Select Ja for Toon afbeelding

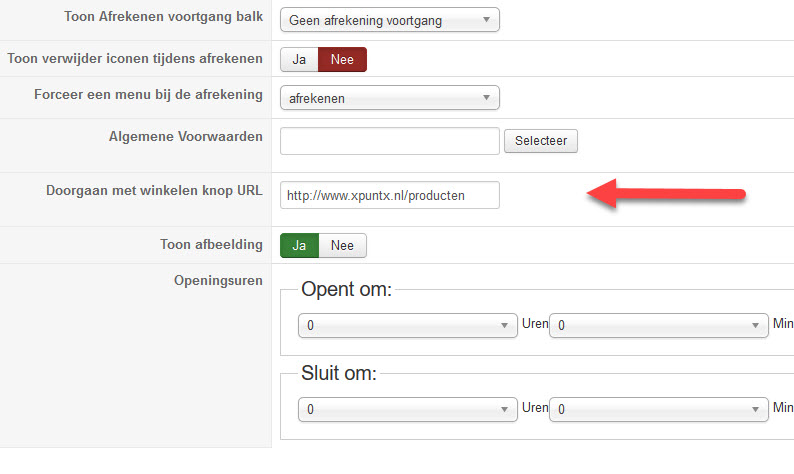point(299,246)
